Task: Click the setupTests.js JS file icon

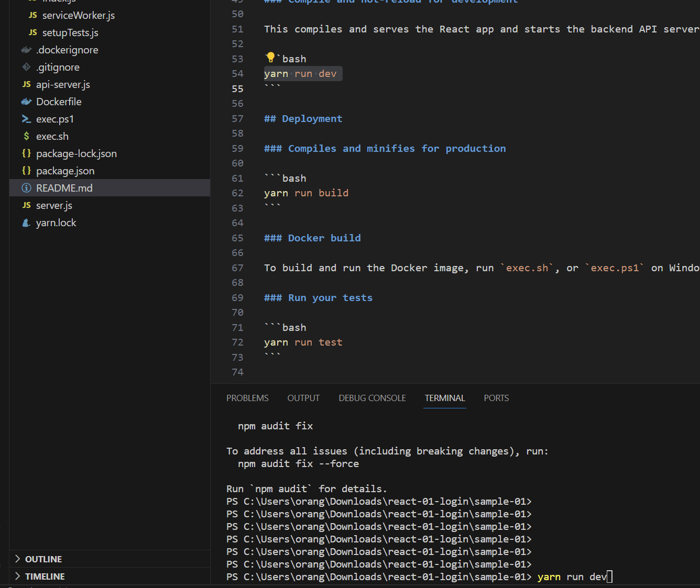Action: [x=33, y=32]
